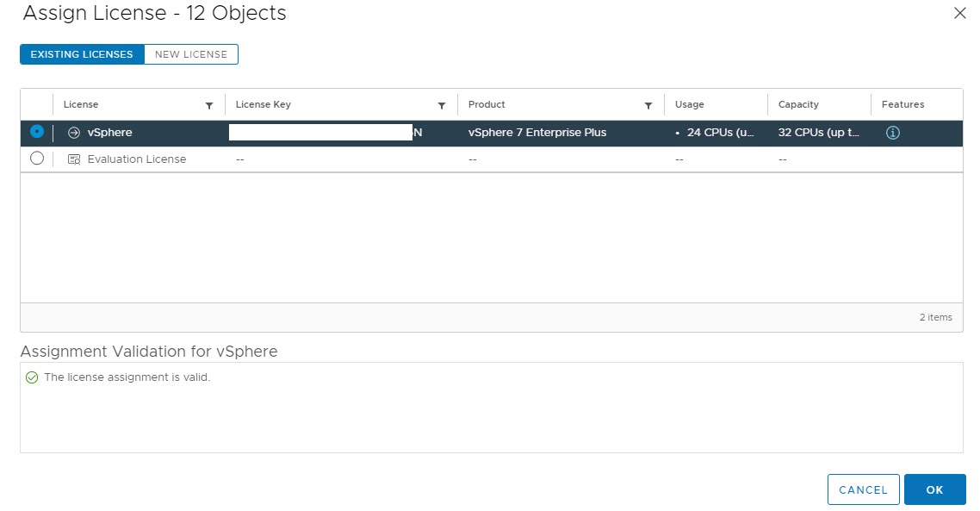Open the Product column filter
The height and width of the screenshot is (511, 980).
click(x=648, y=105)
